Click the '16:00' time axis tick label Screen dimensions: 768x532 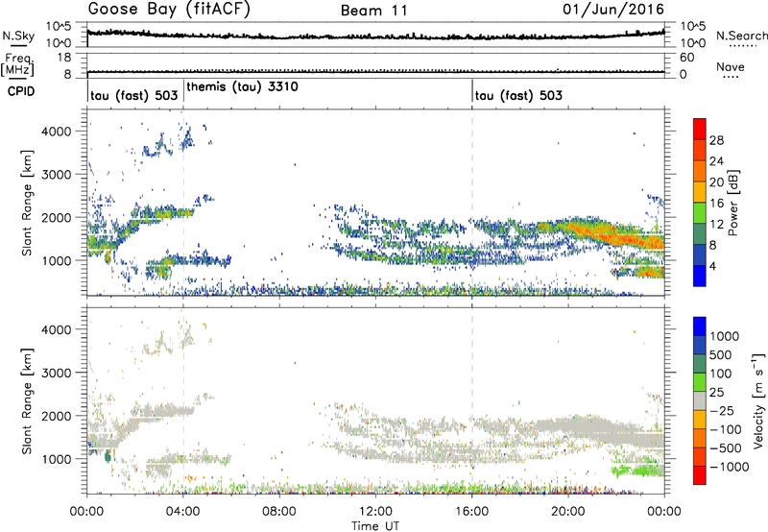click(471, 512)
